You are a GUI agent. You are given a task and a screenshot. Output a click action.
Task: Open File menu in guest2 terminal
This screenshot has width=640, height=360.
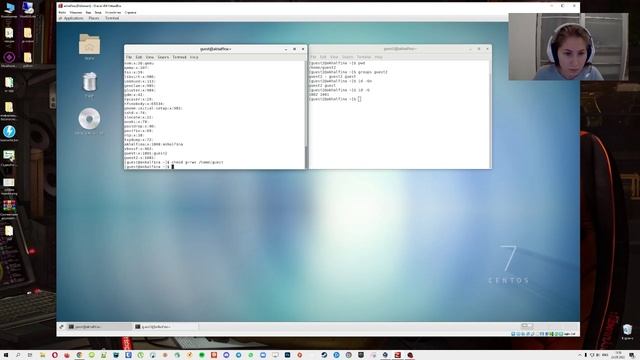313,57
